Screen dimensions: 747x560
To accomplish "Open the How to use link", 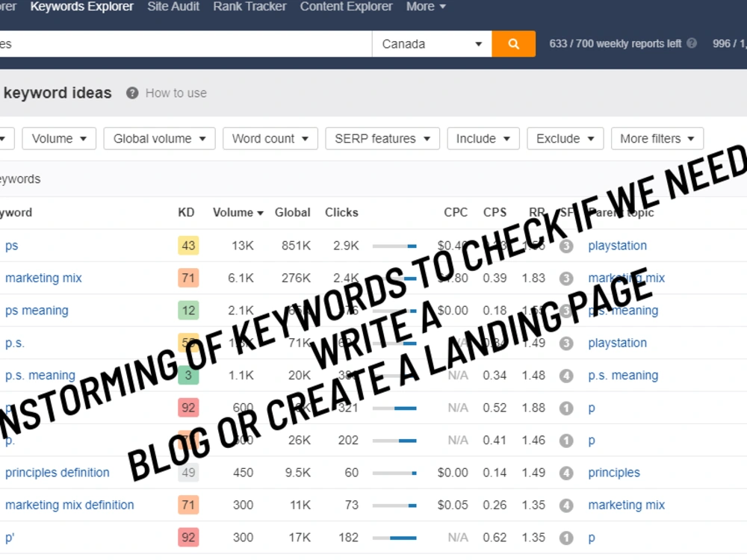I will coord(176,93).
